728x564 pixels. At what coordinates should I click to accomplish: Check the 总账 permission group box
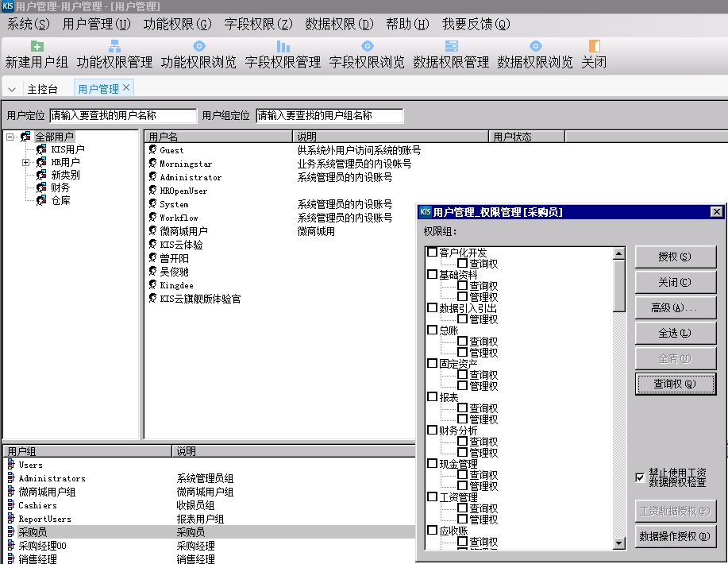[x=432, y=330]
